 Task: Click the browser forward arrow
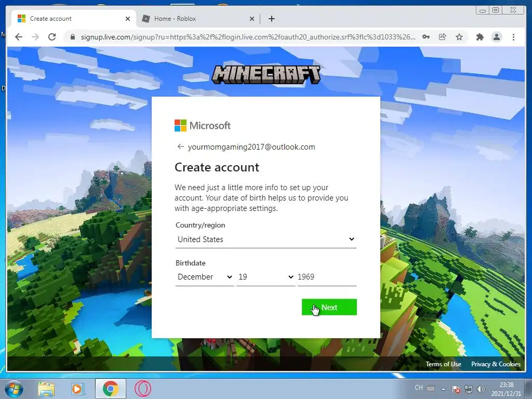[35, 37]
